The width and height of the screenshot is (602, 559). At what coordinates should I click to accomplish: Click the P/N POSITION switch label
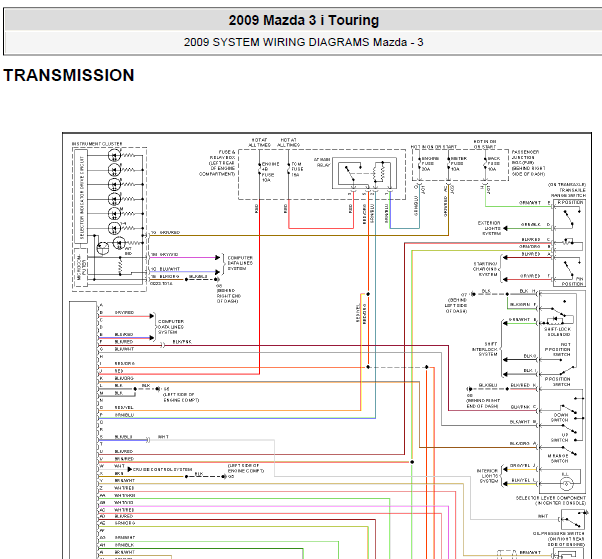click(573, 281)
